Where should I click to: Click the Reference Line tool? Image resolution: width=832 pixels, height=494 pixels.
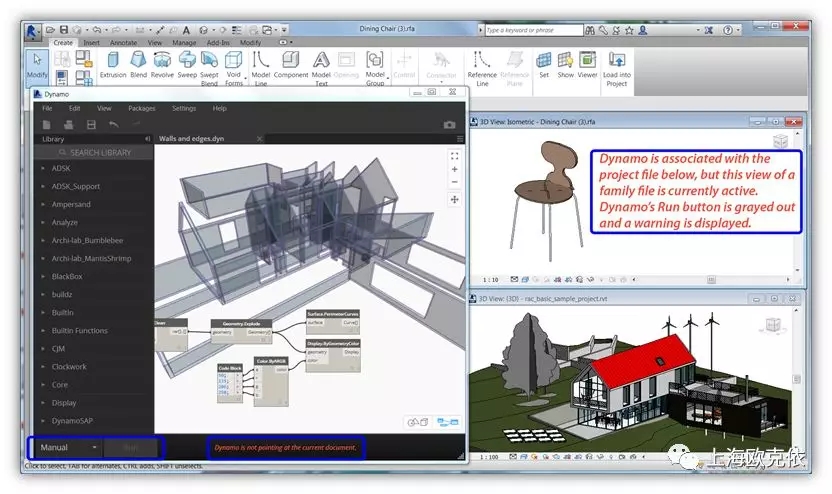tap(482, 66)
